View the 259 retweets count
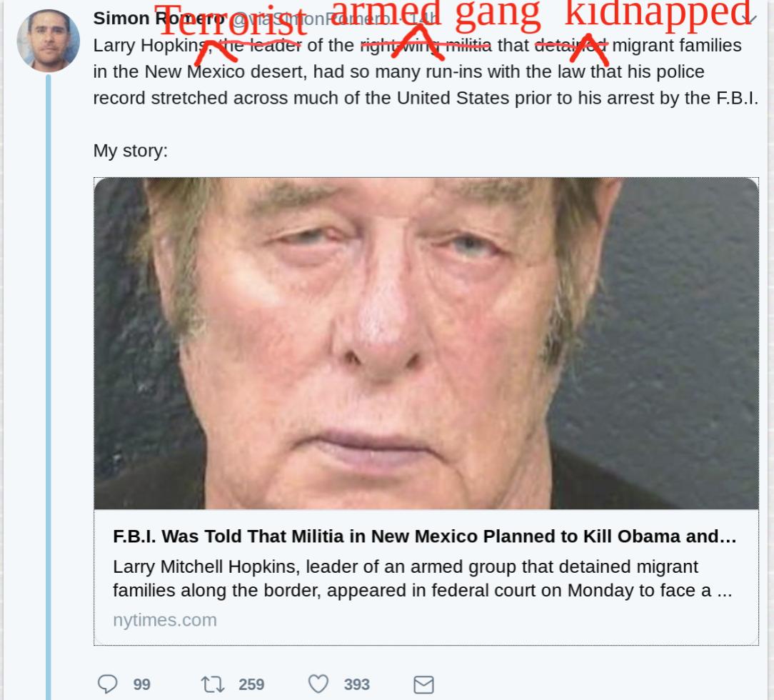The image size is (774, 700). click(x=251, y=685)
